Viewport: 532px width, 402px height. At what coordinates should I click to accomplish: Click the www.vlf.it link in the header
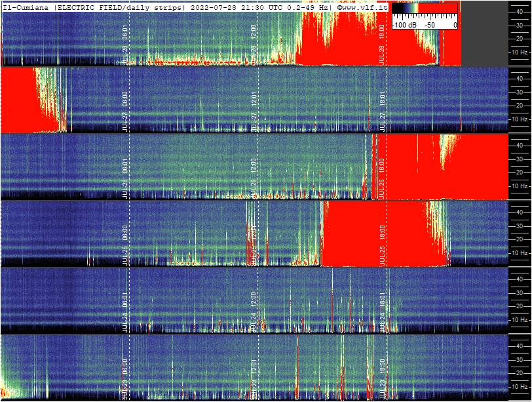(x=362, y=7)
